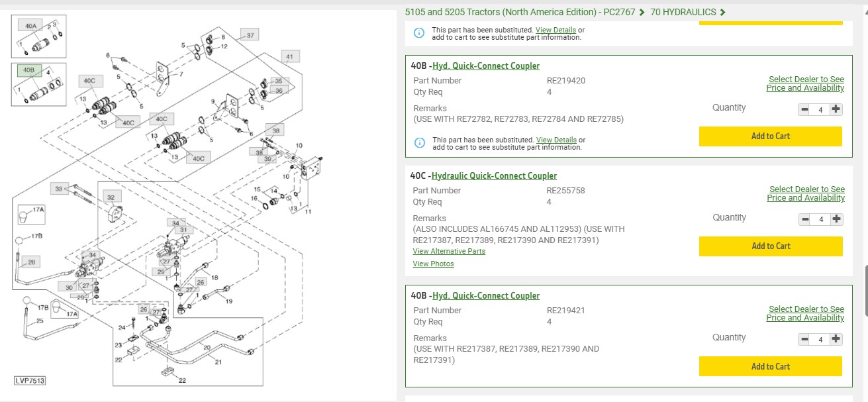Open 70 HYDRAULICS breadcrumb
The width and height of the screenshot is (868, 402).
(683, 12)
